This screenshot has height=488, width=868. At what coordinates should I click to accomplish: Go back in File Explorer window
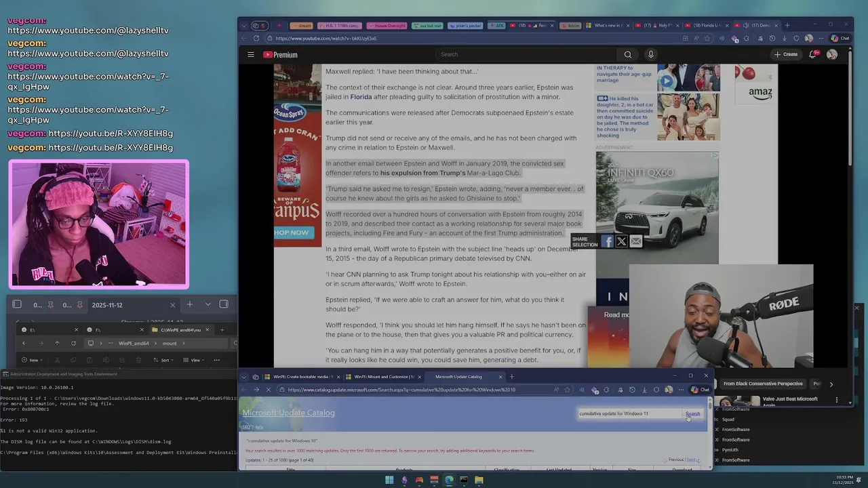[24, 343]
